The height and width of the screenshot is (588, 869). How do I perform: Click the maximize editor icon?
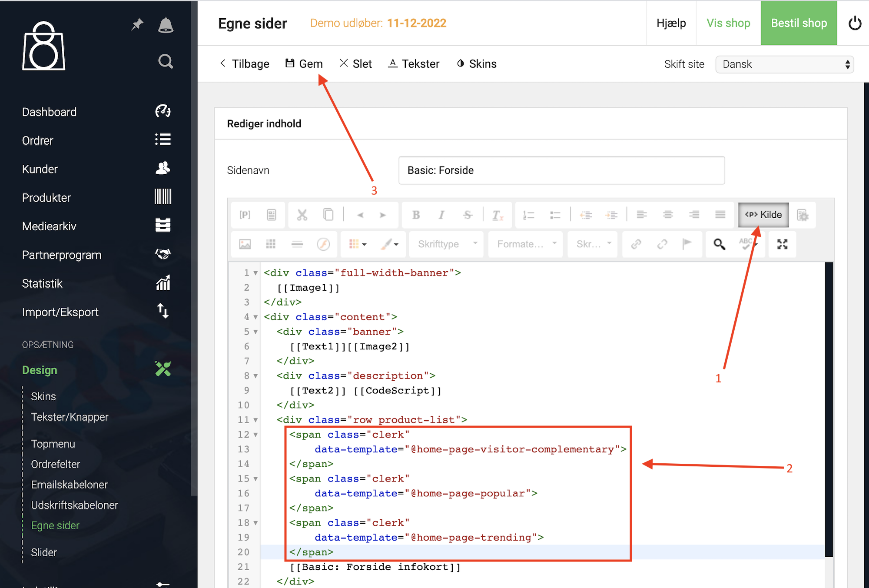point(782,244)
